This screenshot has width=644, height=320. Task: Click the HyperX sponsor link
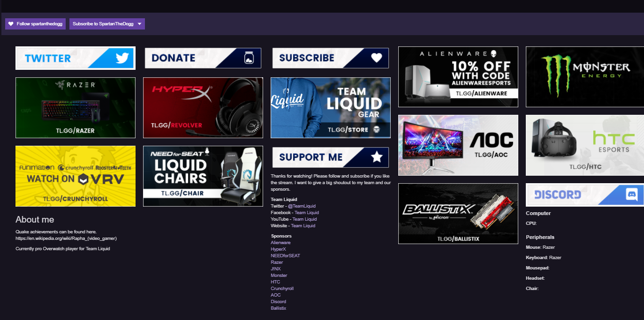point(278,249)
